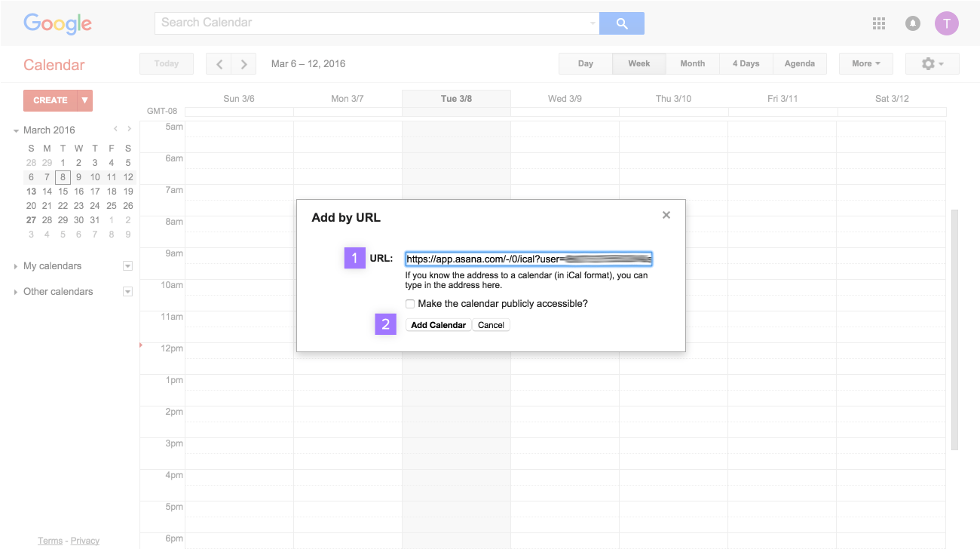Select March 13 in mini calendar

point(31,192)
